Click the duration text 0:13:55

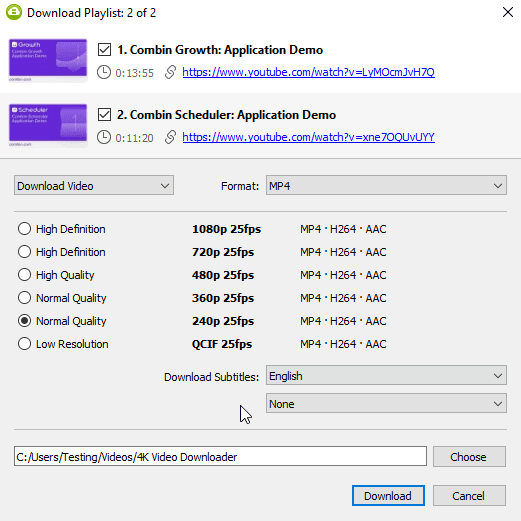pyautogui.click(x=134, y=73)
